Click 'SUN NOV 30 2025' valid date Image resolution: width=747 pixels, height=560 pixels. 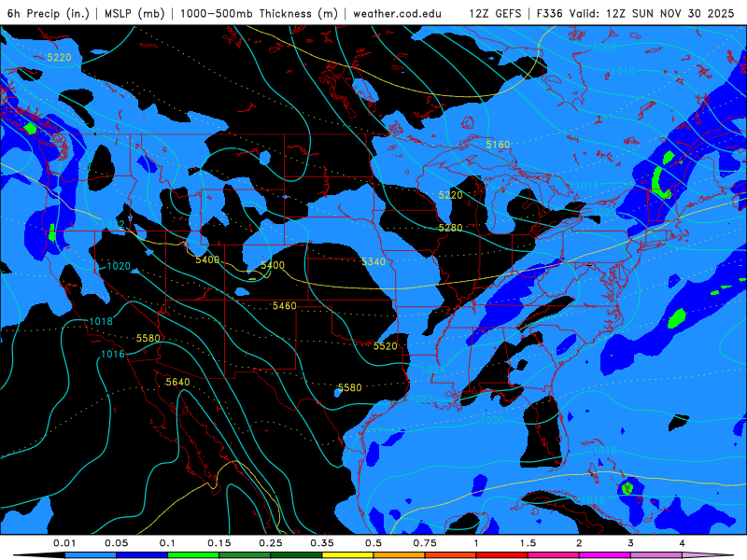coord(684,13)
